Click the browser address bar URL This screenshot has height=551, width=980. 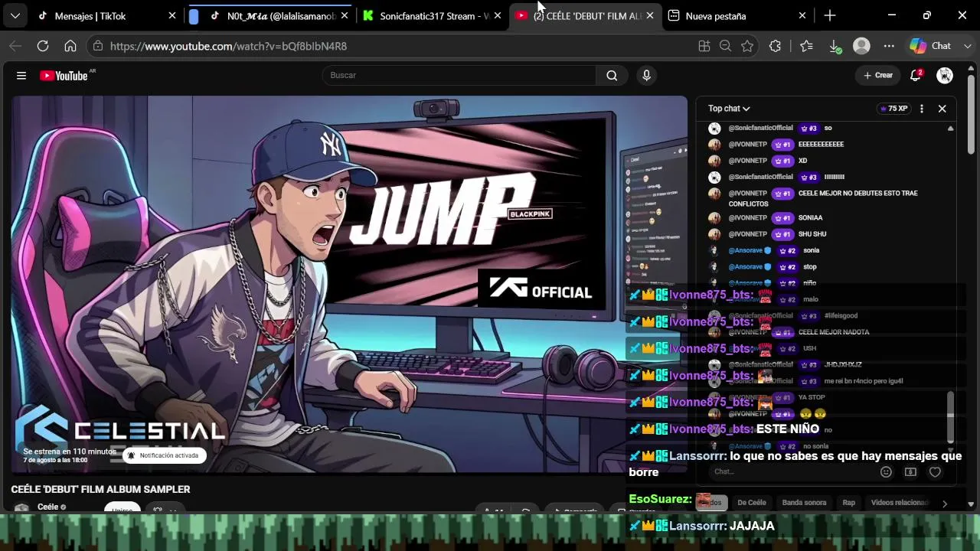coord(228,46)
